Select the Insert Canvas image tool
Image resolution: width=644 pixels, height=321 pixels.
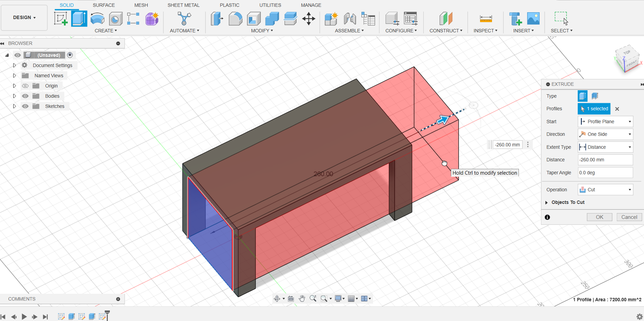(533, 19)
